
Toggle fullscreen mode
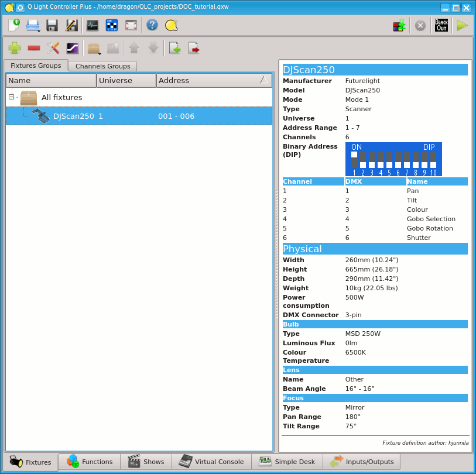coord(131,26)
